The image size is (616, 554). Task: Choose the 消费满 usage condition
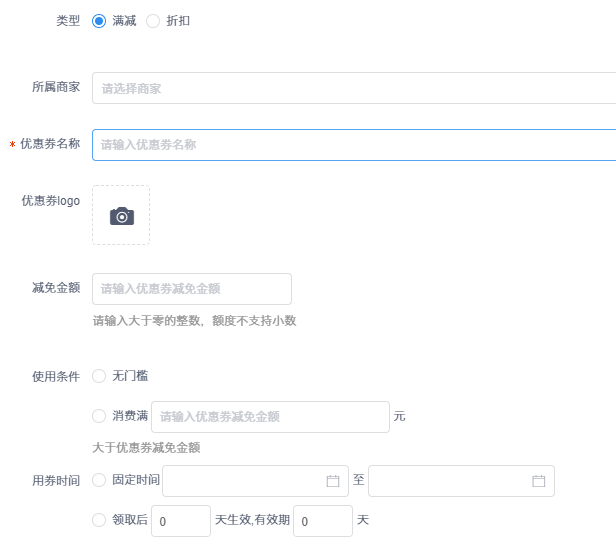point(99,416)
